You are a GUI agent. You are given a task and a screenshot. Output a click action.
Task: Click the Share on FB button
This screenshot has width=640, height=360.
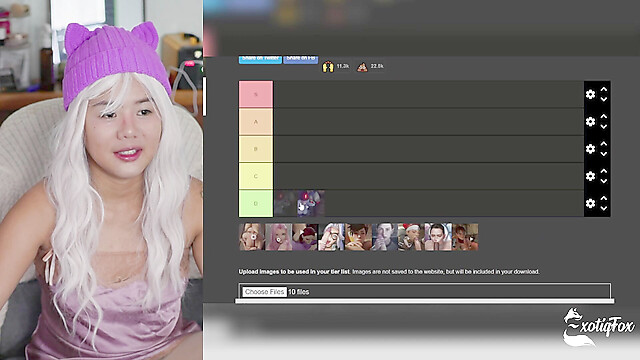(x=301, y=59)
